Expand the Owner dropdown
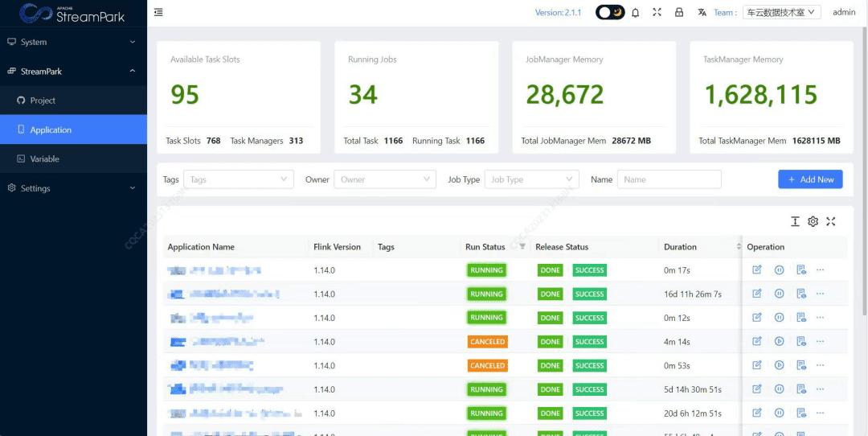The height and width of the screenshot is (436, 868). 384,179
